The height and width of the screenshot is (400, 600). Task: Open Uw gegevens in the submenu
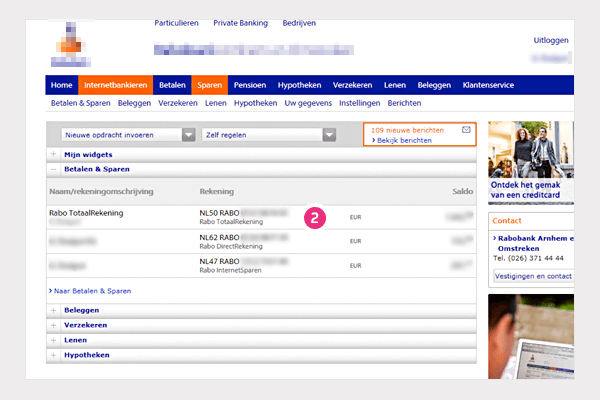click(x=308, y=103)
